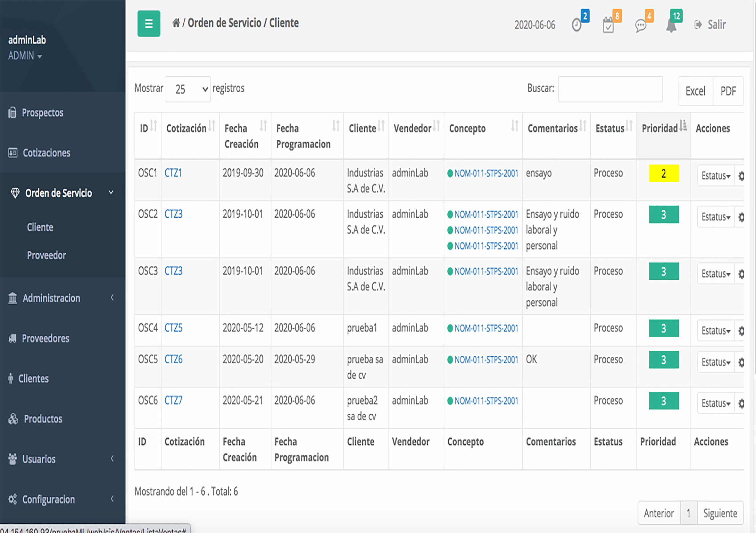Open the CTZ7 quotation link
Viewport: 756px width, 533px height.
(x=173, y=401)
